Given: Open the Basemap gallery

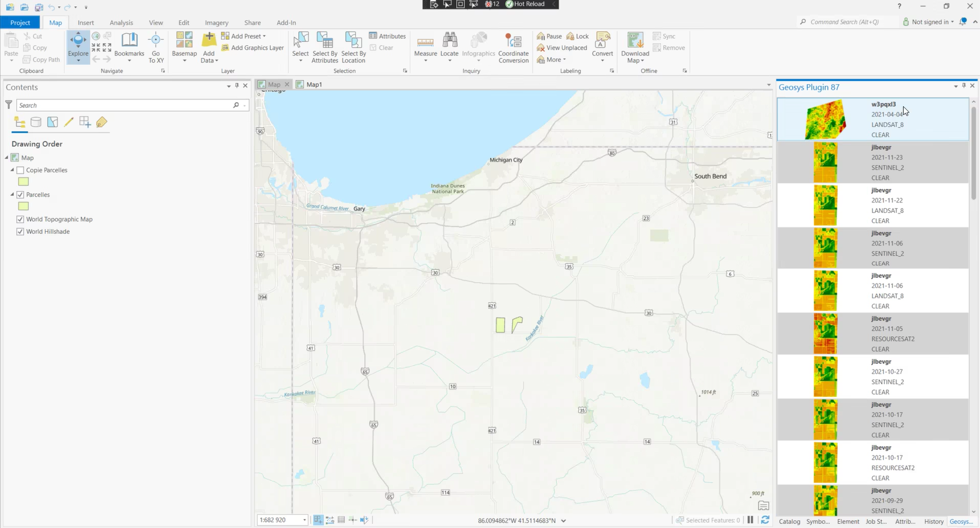Looking at the screenshot, I should click(185, 47).
